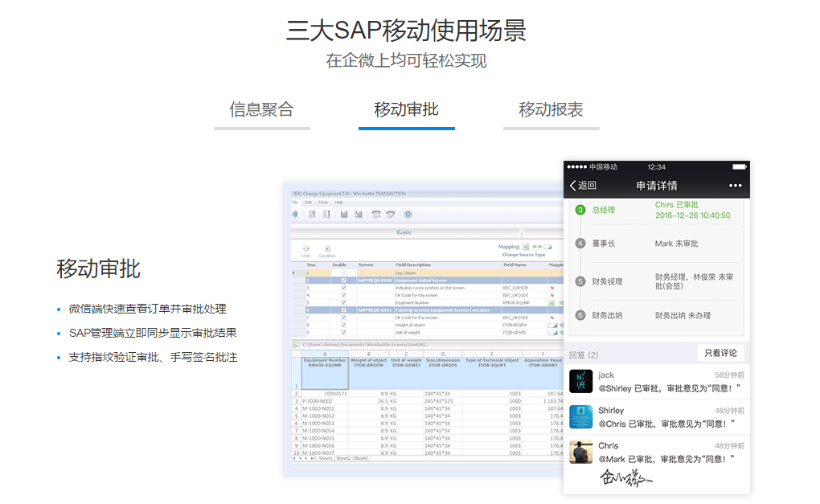Screen dimensions: 820x504
Task: Click the 只看评论 button
Action: [720, 353]
